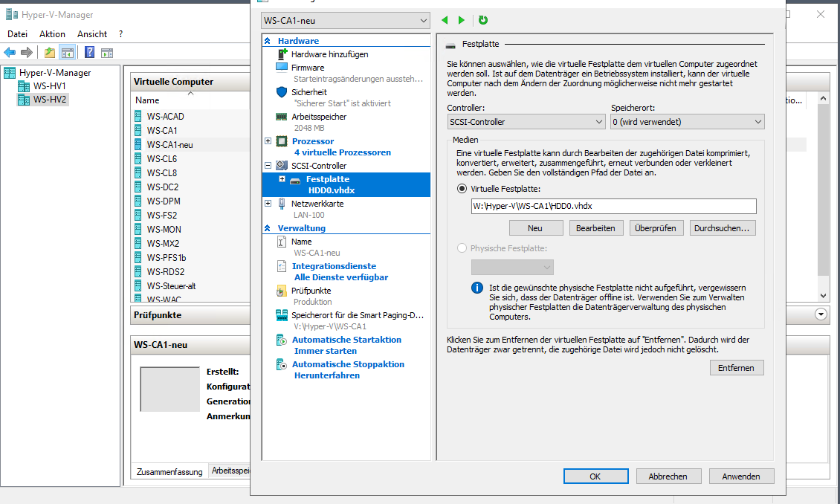The height and width of the screenshot is (504, 840).
Task: Open the Datei menu
Action: point(17,33)
